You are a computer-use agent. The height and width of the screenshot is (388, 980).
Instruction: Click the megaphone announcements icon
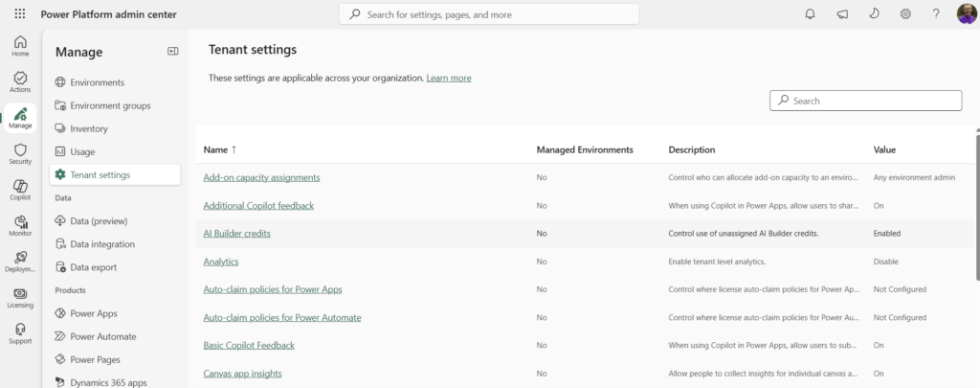tap(842, 13)
